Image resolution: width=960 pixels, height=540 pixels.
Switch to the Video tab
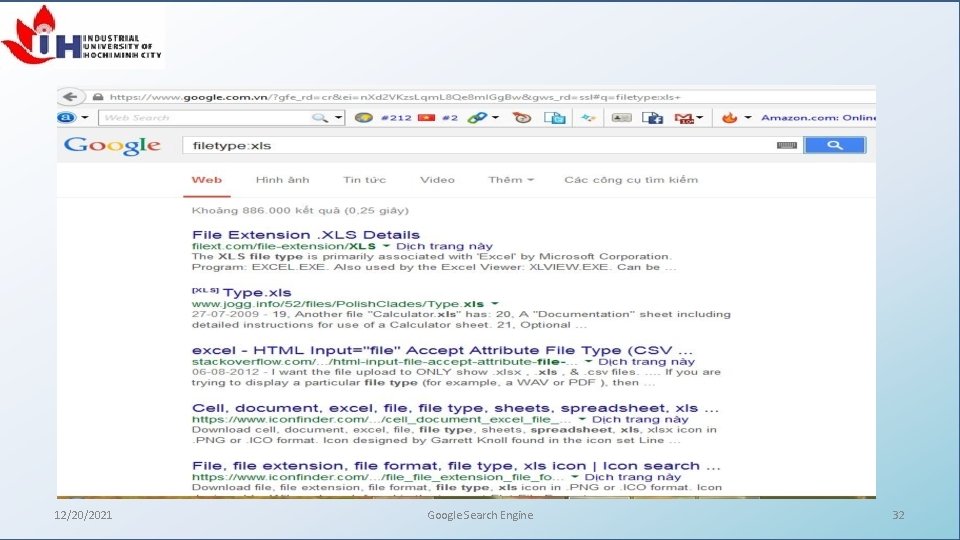[437, 180]
